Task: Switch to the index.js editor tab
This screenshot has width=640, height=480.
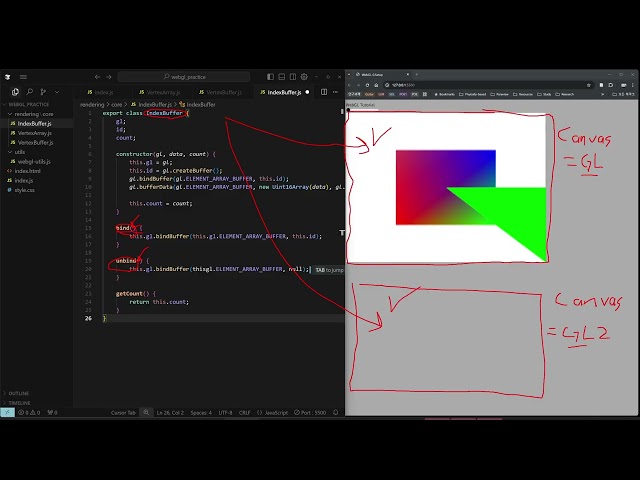Action: coord(100,92)
